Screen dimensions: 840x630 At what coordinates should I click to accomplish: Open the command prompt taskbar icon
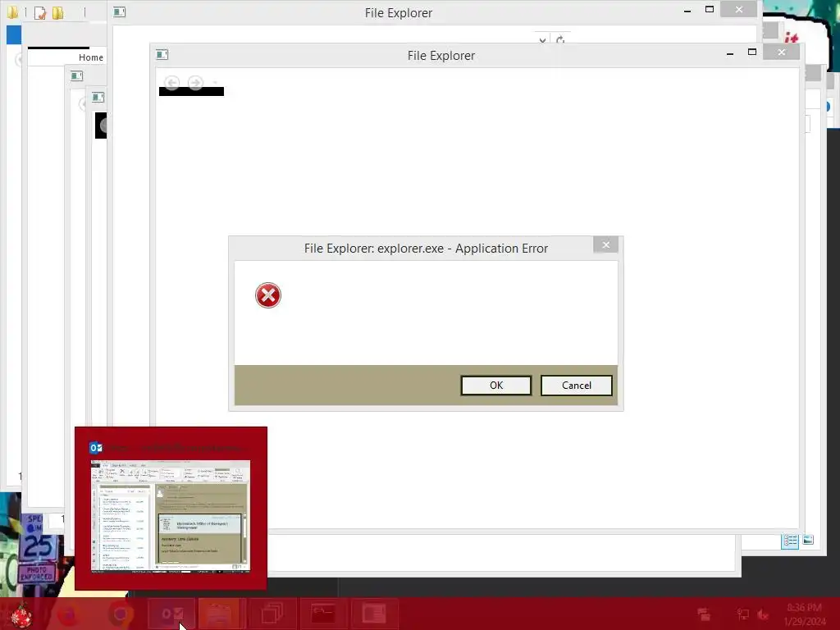[x=323, y=614]
